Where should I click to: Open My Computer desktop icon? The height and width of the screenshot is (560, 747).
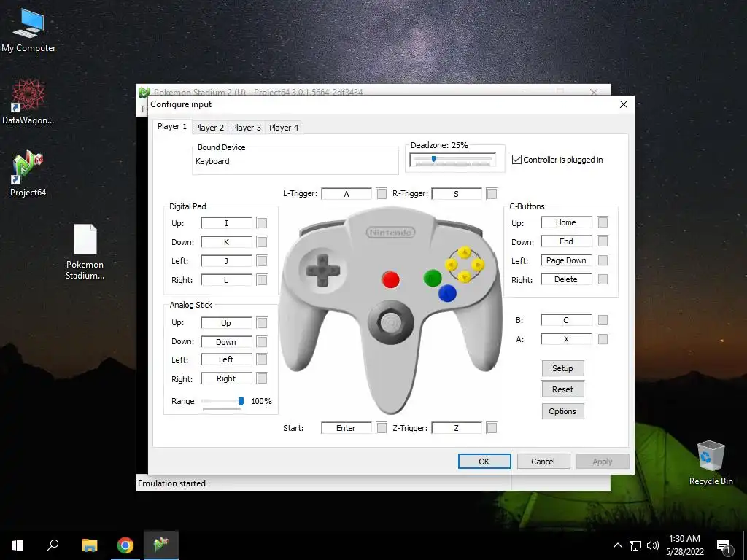[28, 31]
